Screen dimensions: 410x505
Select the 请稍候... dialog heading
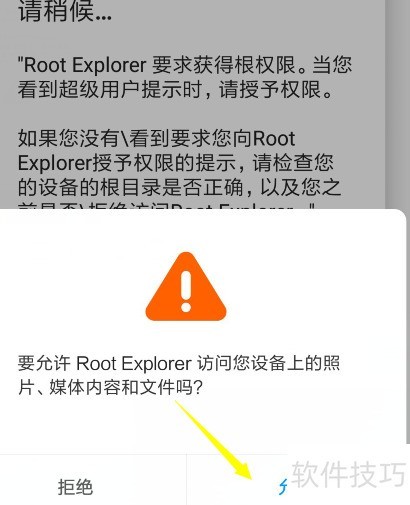(65, 12)
